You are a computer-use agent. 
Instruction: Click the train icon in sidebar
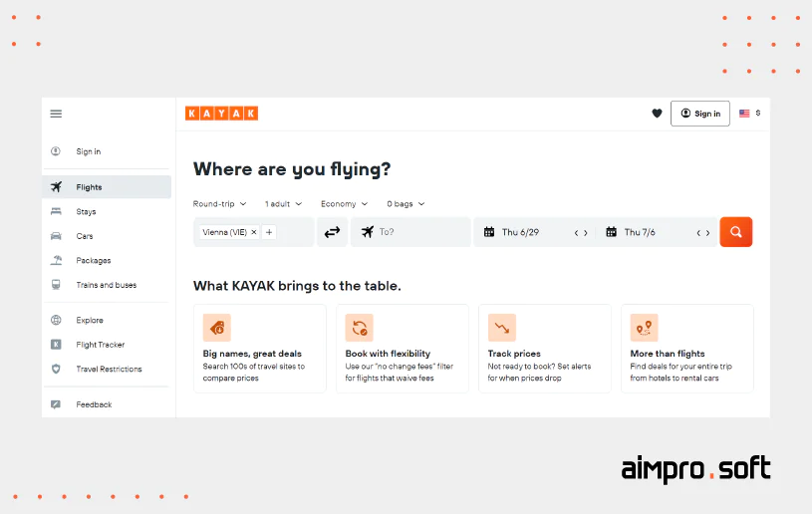[56, 285]
